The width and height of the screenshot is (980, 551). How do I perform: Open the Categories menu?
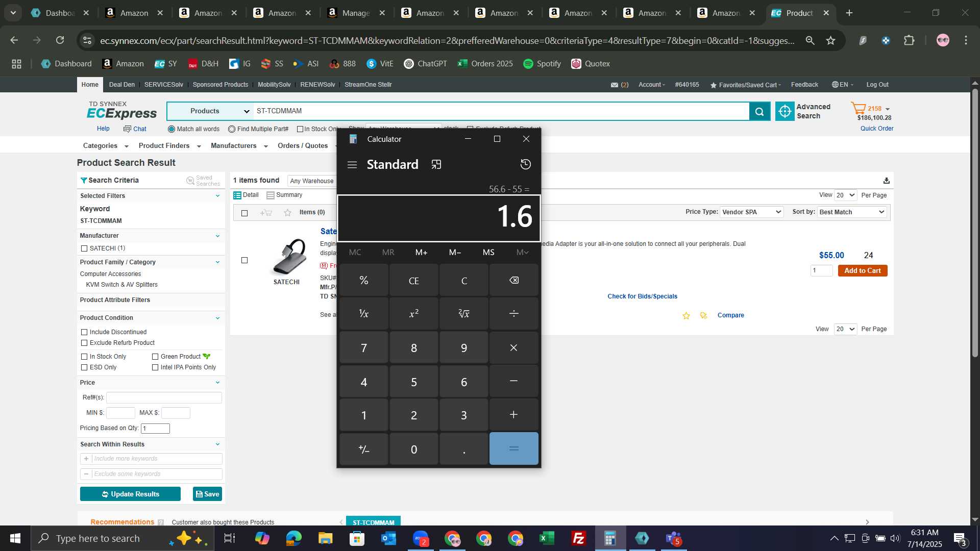[105, 146]
